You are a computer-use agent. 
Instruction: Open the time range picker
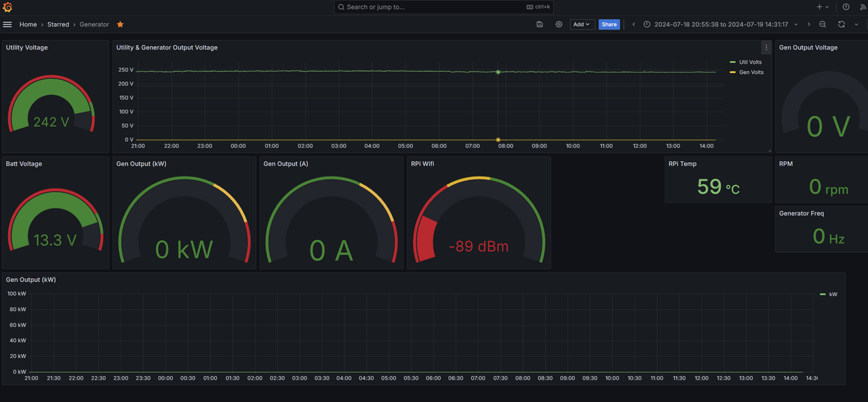[721, 24]
